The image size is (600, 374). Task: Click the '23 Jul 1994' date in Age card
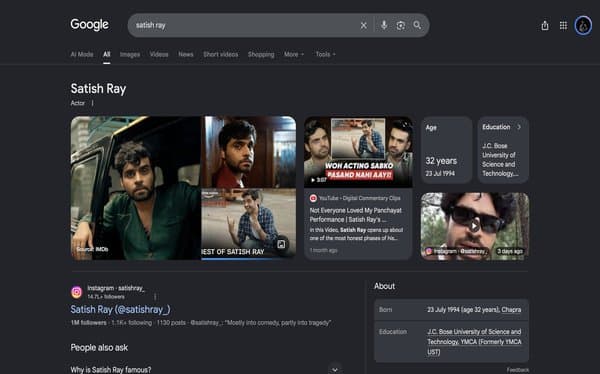coord(440,174)
